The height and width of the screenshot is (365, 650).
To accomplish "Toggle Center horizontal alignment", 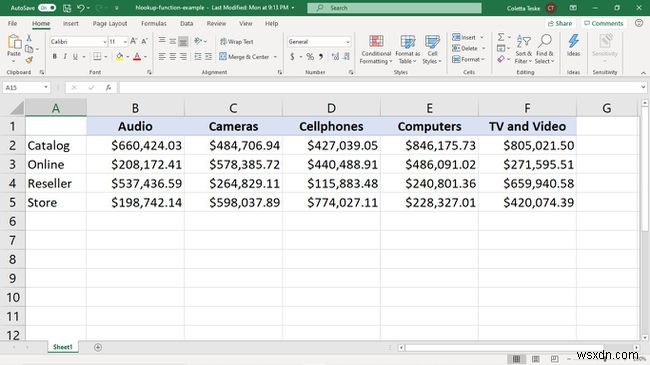I will click(172, 56).
